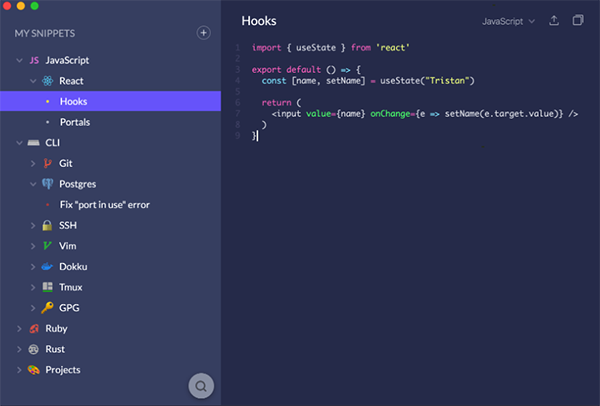Select the Postgres folder label
This screenshot has height=406, width=600.
[x=77, y=184]
